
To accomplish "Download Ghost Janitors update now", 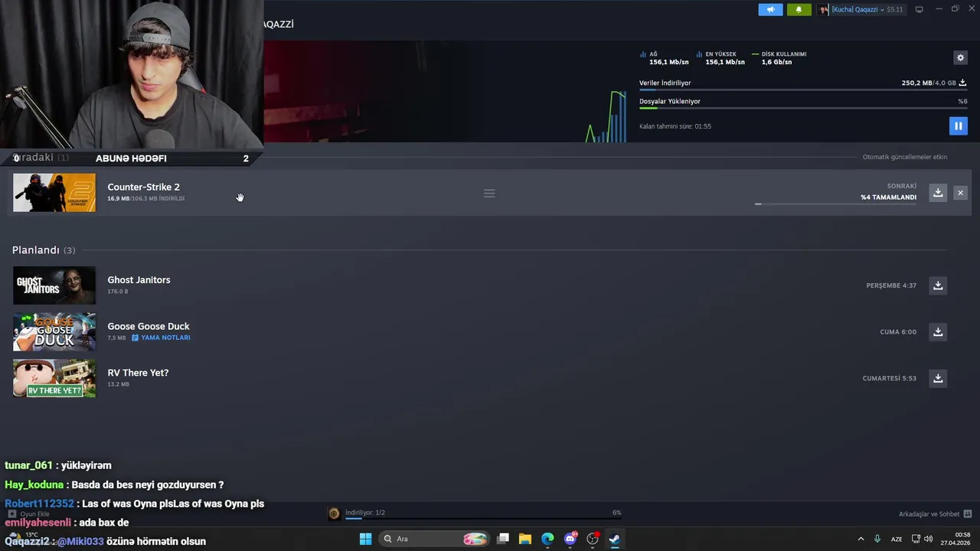I will pos(938,285).
